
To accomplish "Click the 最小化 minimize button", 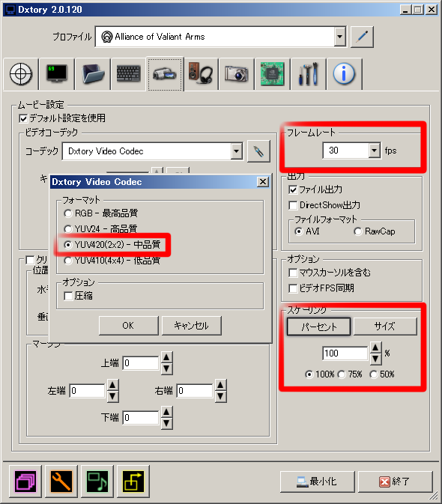I will pos(318,482).
